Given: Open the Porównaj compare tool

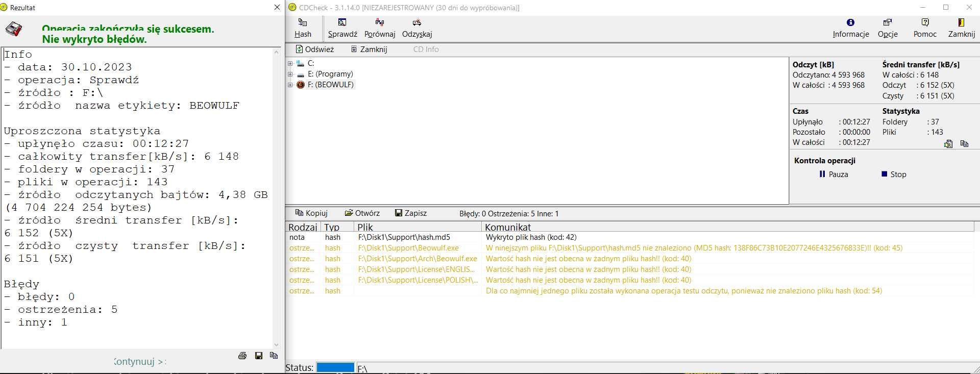Looking at the screenshot, I should coord(380,28).
